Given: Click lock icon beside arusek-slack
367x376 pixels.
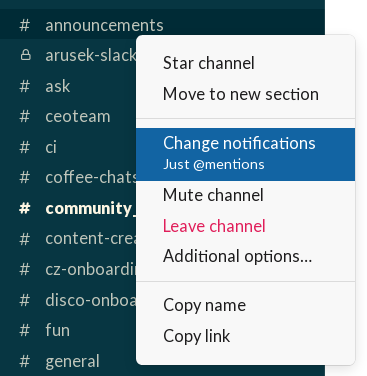Looking at the screenshot, I should [25, 55].
